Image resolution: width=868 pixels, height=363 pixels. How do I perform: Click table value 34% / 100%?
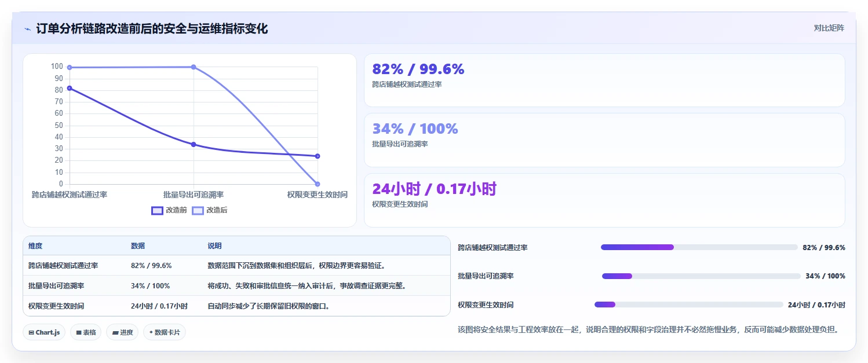point(151,285)
